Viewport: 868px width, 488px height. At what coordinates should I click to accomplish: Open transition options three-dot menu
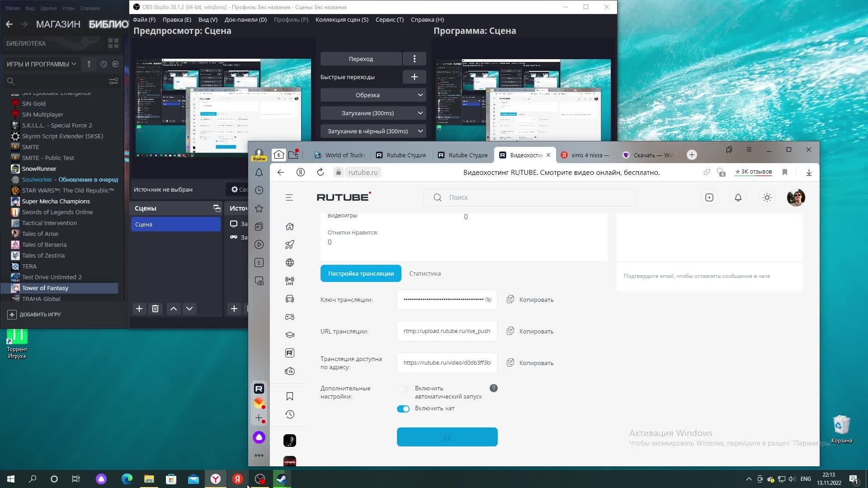pyautogui.click(x=414, y=59)
